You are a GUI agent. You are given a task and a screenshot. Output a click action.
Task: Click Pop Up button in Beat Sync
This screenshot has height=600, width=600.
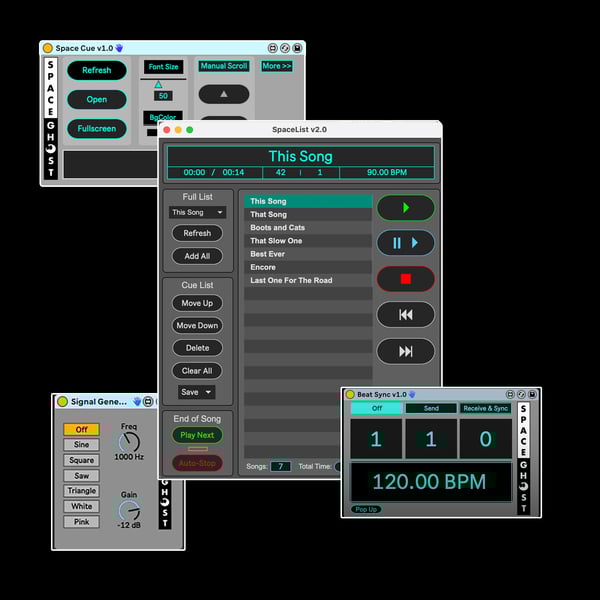[366, 509]
